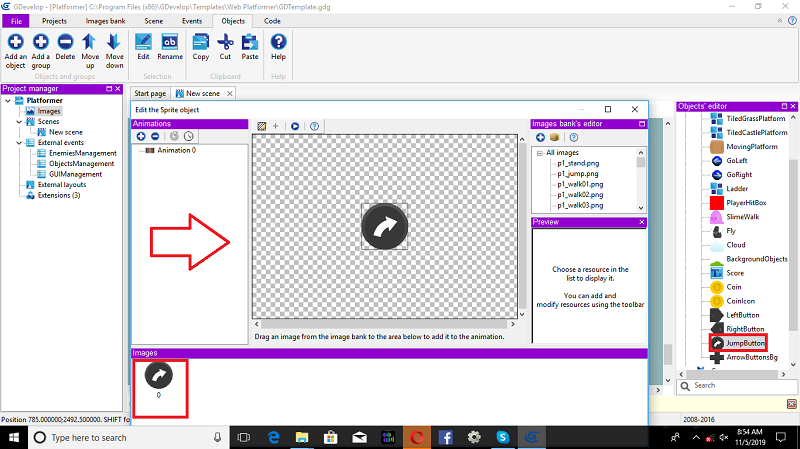Open the File menu
The image size is (800, 449).
(16, 21)
